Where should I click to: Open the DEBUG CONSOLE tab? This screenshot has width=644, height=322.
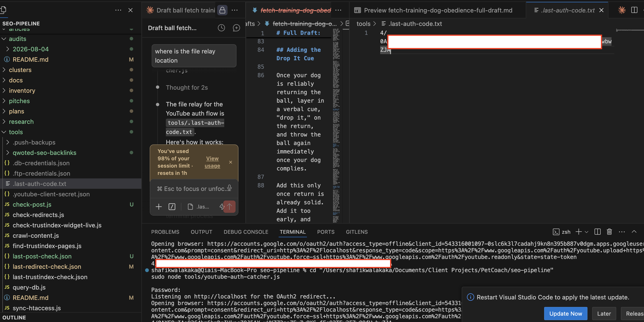(246, 232)
